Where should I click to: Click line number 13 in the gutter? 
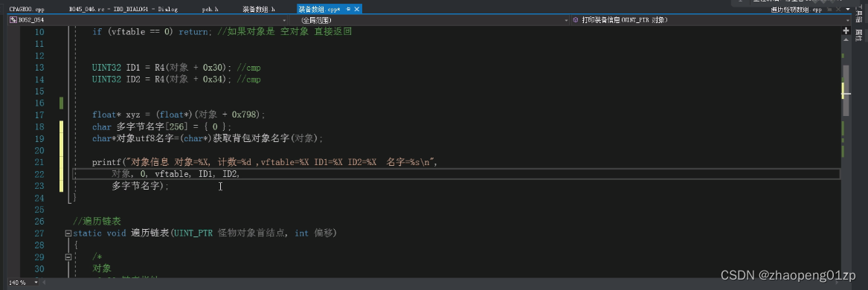coord(39,68)
